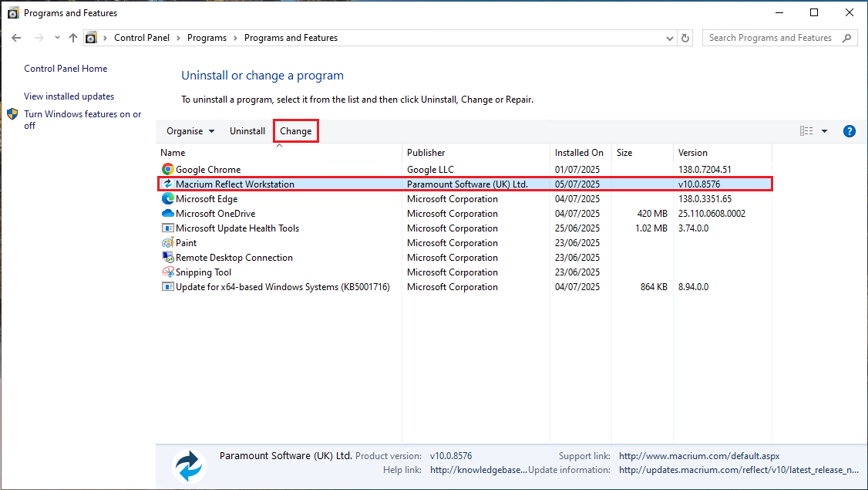This screenshot has width=868, height=490.
Task: Click the Google Chrome program icon
Action: [168, 169]
